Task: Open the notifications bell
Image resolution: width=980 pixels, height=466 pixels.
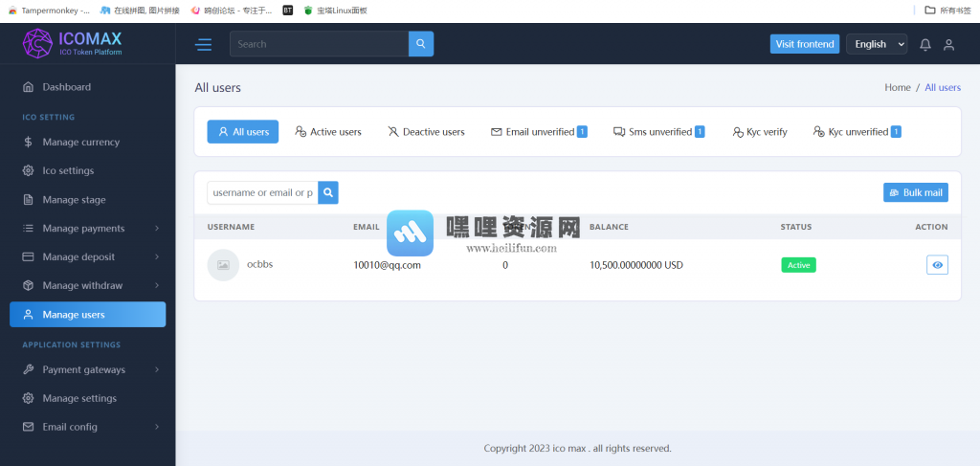Action: coord(925,44)
